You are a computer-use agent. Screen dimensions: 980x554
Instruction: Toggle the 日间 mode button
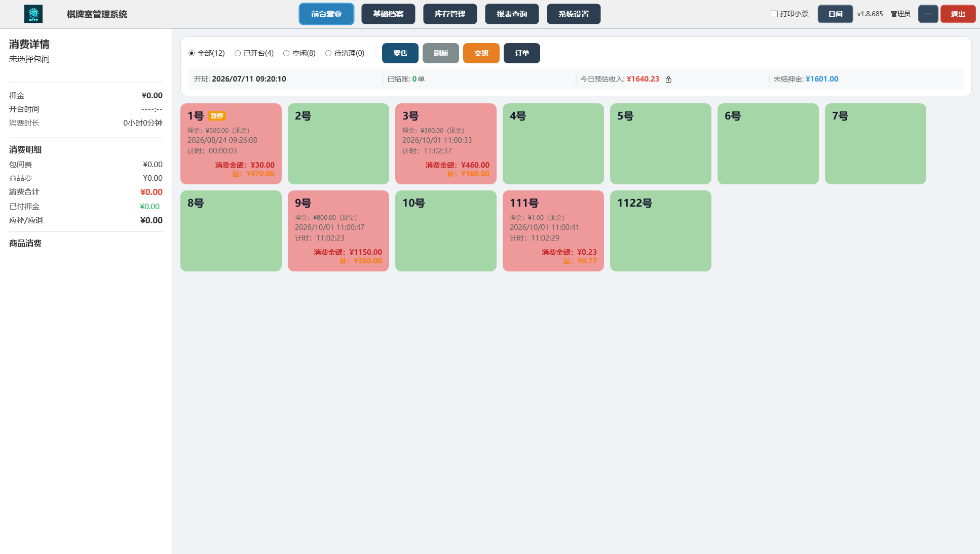[x=836, y=14]
